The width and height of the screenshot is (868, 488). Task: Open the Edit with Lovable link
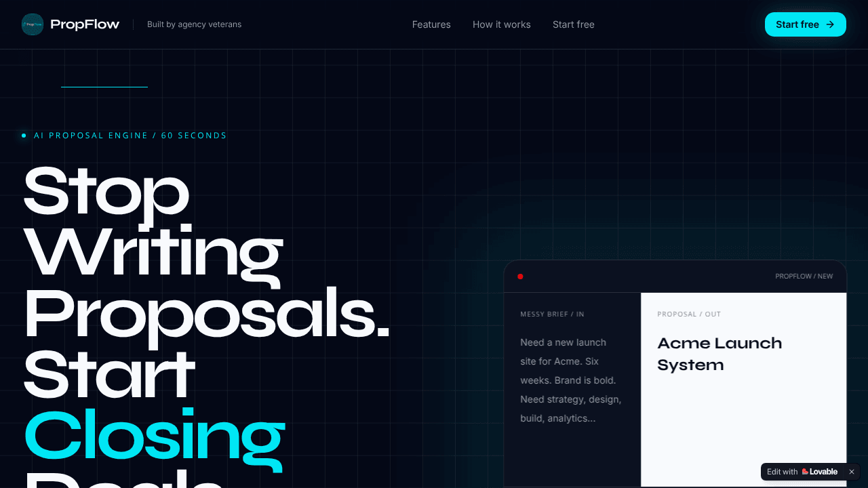(x=802, y=472)
